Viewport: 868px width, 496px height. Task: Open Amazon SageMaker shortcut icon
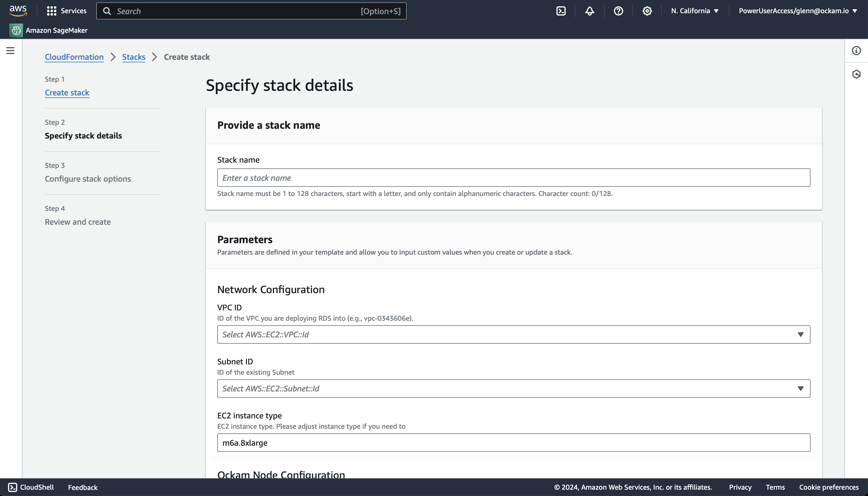(x=16, y=30)
